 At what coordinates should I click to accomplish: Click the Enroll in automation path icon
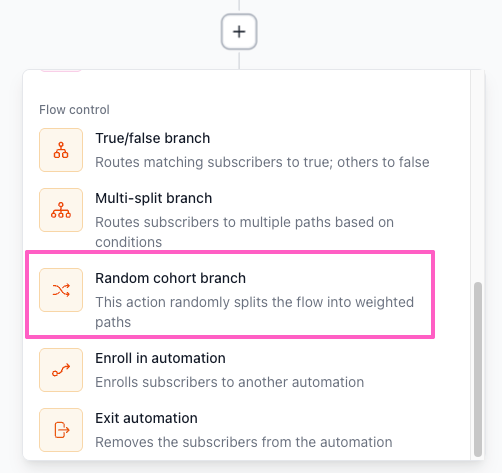coord(61,370)
